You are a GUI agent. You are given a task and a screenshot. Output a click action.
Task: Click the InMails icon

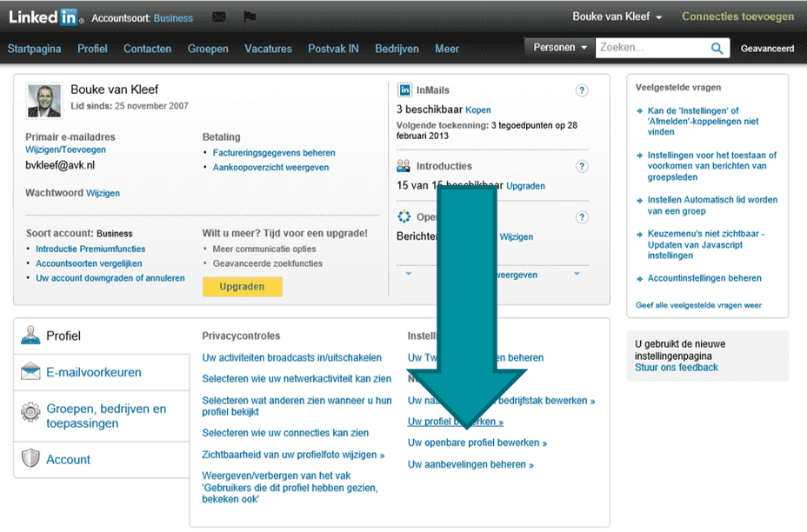tap(404, 90)
